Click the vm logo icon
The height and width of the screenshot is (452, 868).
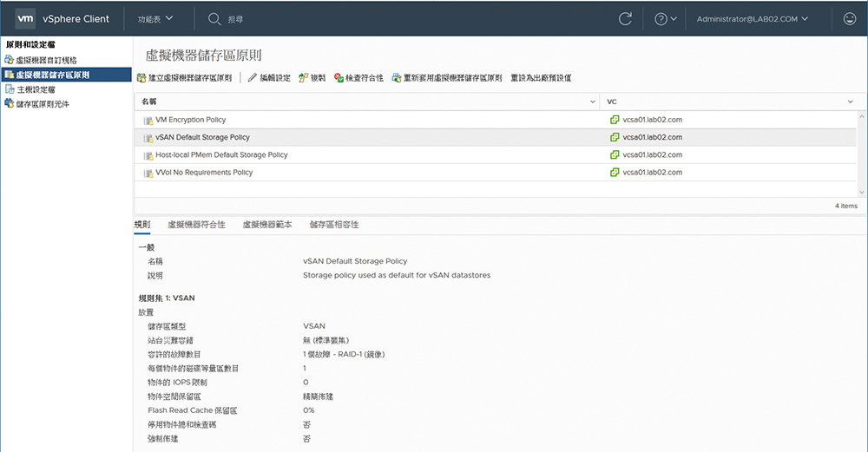[25, 18]
